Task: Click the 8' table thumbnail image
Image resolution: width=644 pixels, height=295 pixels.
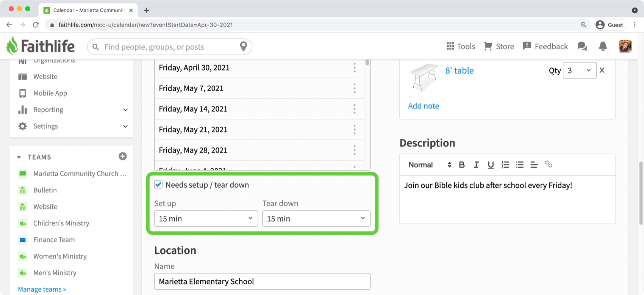Action: (x=424, y=77)
